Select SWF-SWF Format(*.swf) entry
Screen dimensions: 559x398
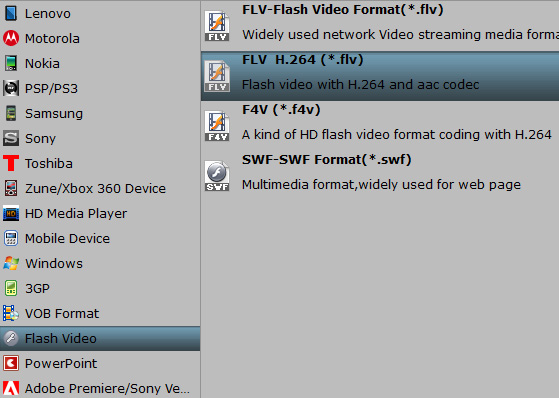[x=380, y=176]
